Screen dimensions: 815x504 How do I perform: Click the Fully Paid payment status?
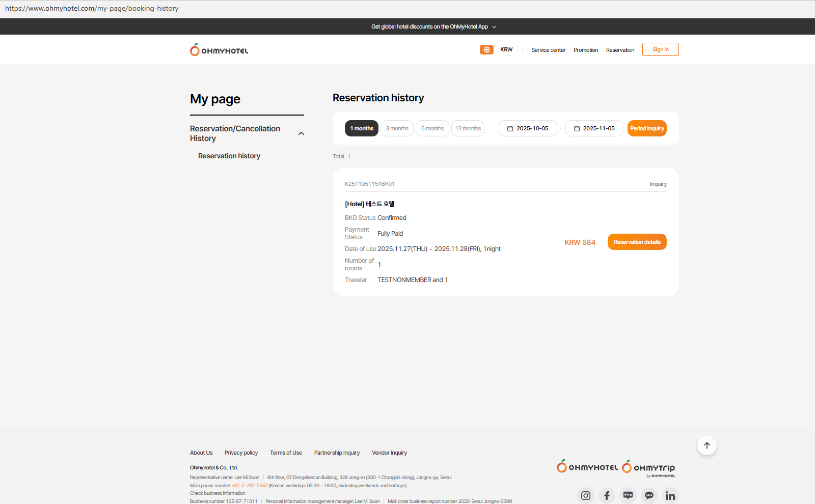(x=390, y=234)
